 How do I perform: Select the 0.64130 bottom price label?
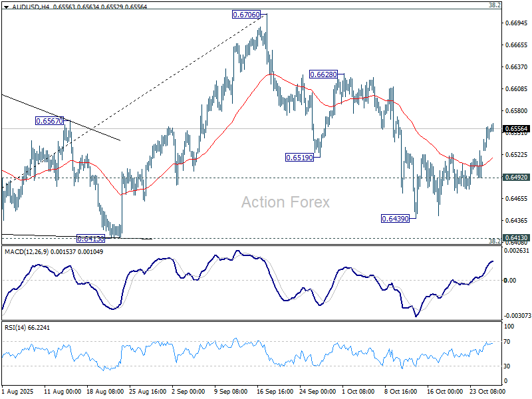(90, 239)
